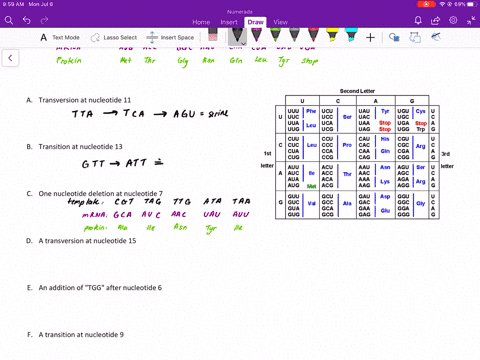Click the Val label in codon table

(311, 203)
